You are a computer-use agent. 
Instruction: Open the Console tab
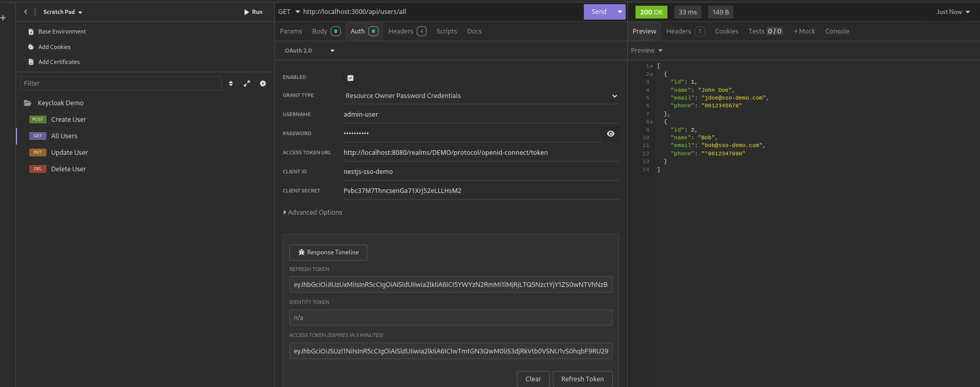coord(837,31)
